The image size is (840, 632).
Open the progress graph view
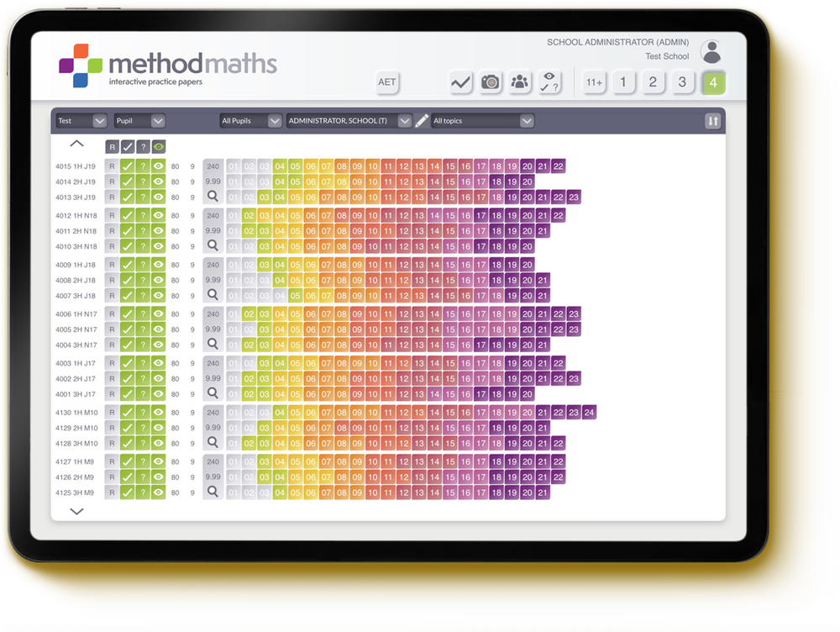pyautogui.click(x=460, y=82)
